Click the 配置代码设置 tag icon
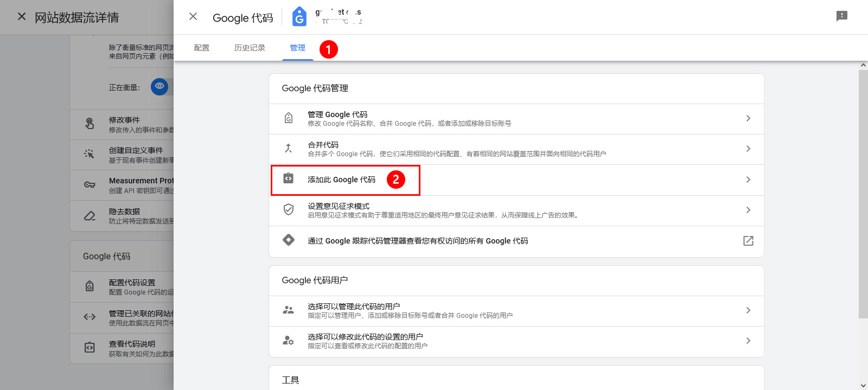 coord(90,286)
